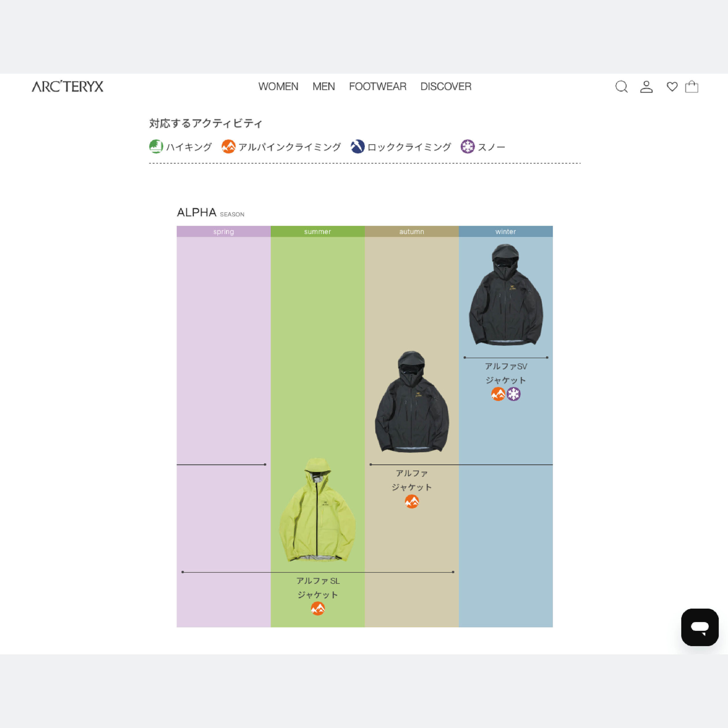Click the 対応するアクティビティ heading
Screen dimensions: 728x728
tap(206, 123)
